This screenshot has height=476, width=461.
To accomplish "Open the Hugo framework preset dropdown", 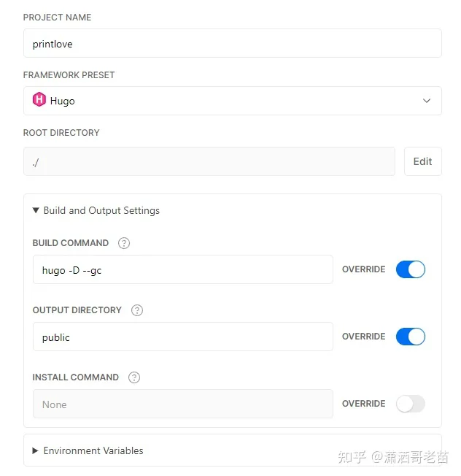I will [x=232, y=101].
